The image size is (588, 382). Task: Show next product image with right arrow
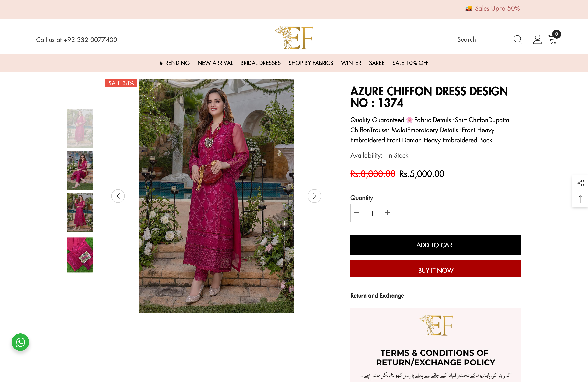click(314, 196)
